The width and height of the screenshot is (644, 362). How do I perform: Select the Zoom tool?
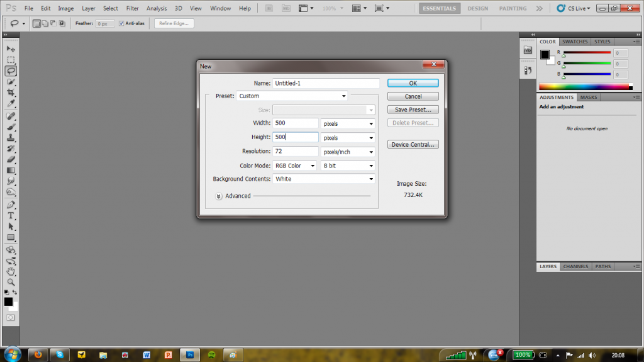coord(11,282)
